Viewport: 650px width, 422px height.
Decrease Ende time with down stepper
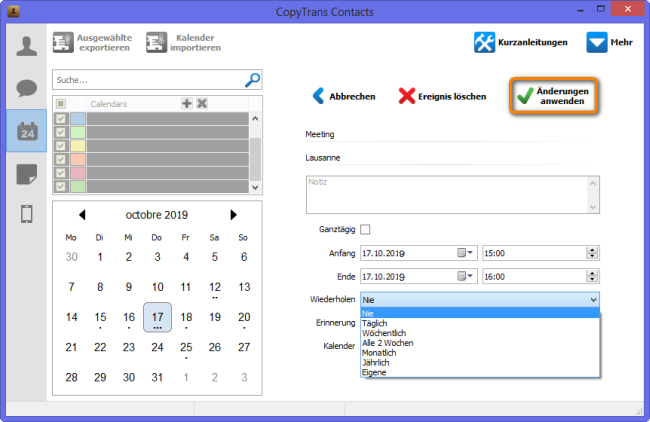tap(592, 280)
